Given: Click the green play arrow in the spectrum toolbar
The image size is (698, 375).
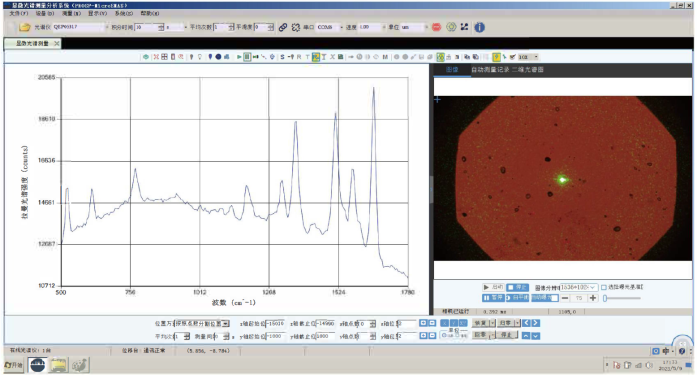Looking at the screenshot, I should (239, 57).
